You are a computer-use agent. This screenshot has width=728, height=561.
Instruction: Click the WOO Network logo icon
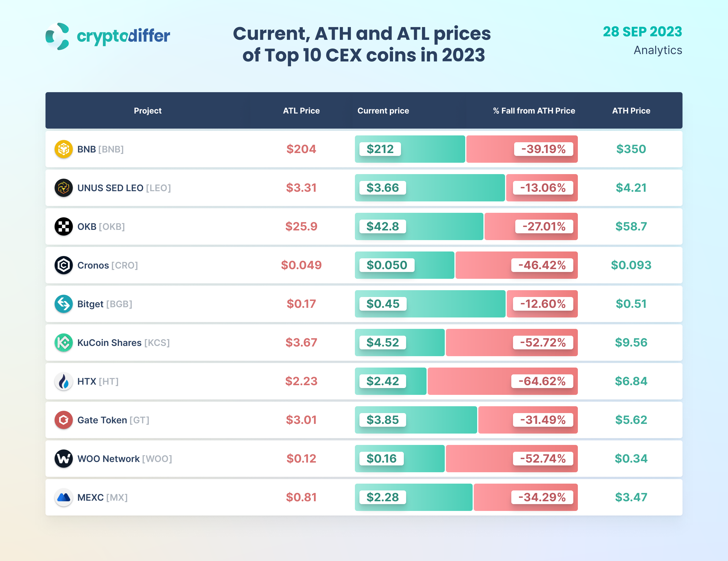(63, 459)
